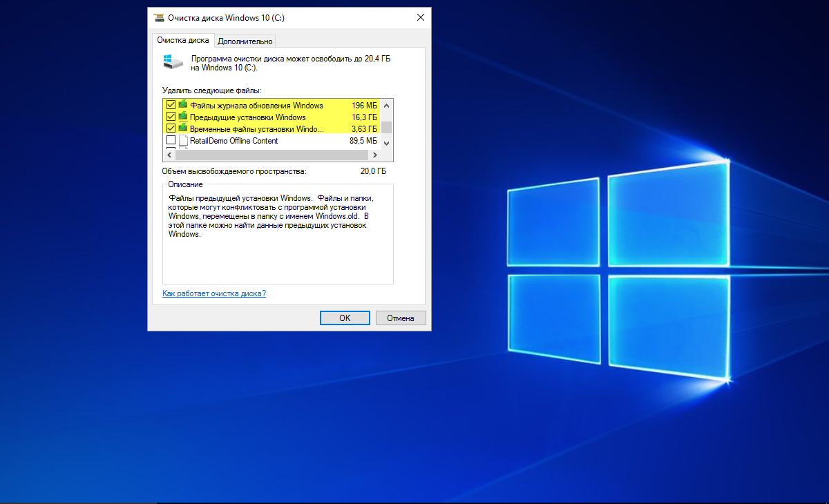The width and height of the screenshot is (829, 504).
Task: Switch to the 'Дополнительно' tab
Action: 245,41
